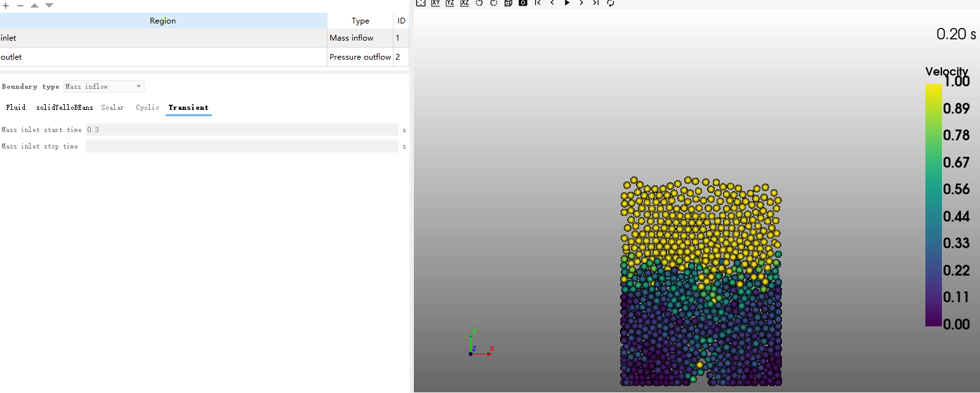The height and width of the screenshot is (393, 980).
Task: Rotate the view clockwise
Action: pyautogui.click(x=493, y=3)
